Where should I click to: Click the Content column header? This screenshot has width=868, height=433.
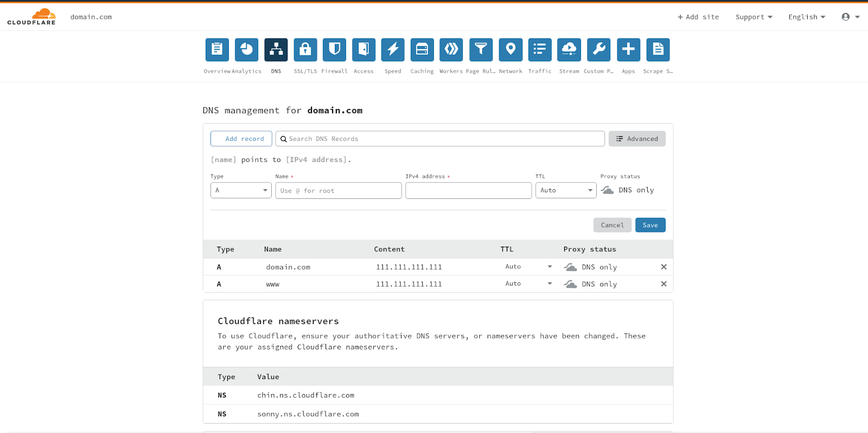tap(390, 249)
